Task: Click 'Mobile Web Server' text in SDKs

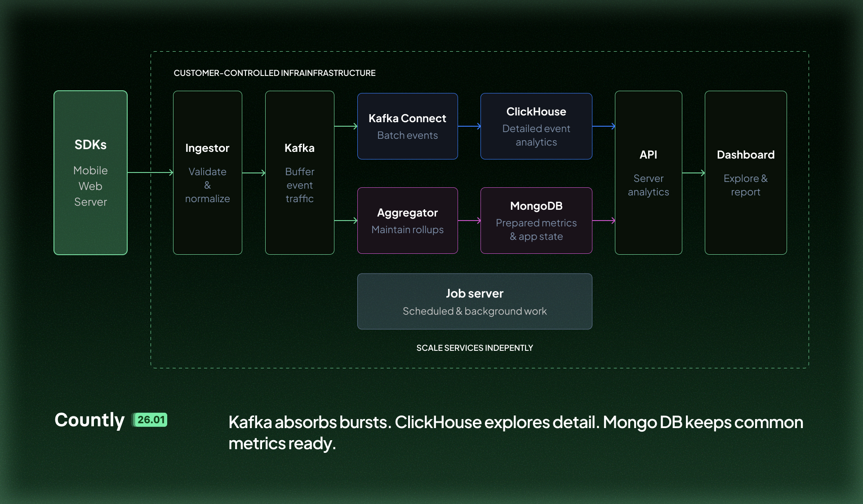Action: [90, 186]
